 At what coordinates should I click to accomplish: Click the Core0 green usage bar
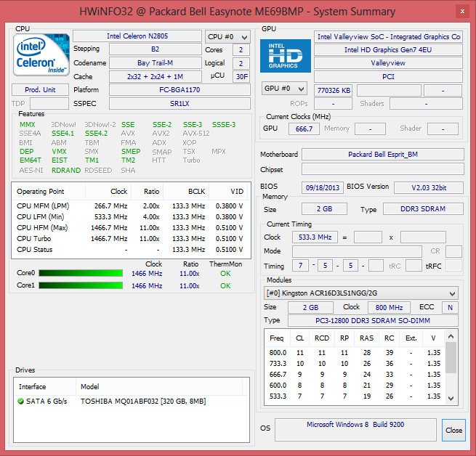click(80, 274)
